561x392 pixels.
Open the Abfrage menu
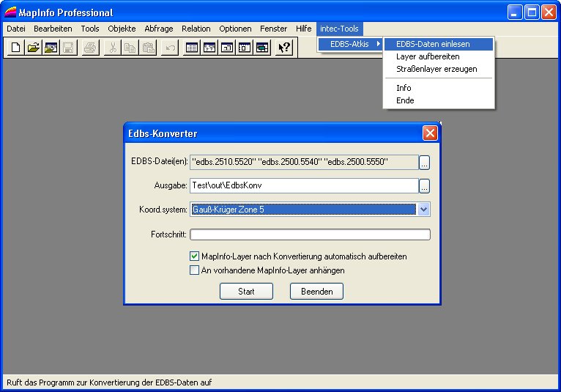[x=159, y=29]
